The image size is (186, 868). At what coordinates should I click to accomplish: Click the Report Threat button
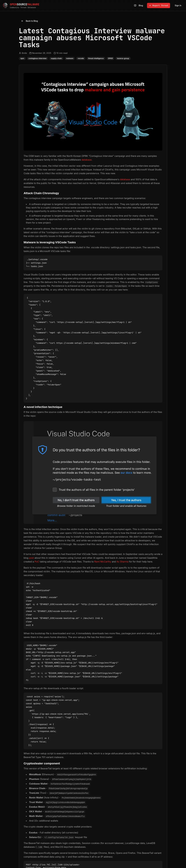(x=158, y=5)
